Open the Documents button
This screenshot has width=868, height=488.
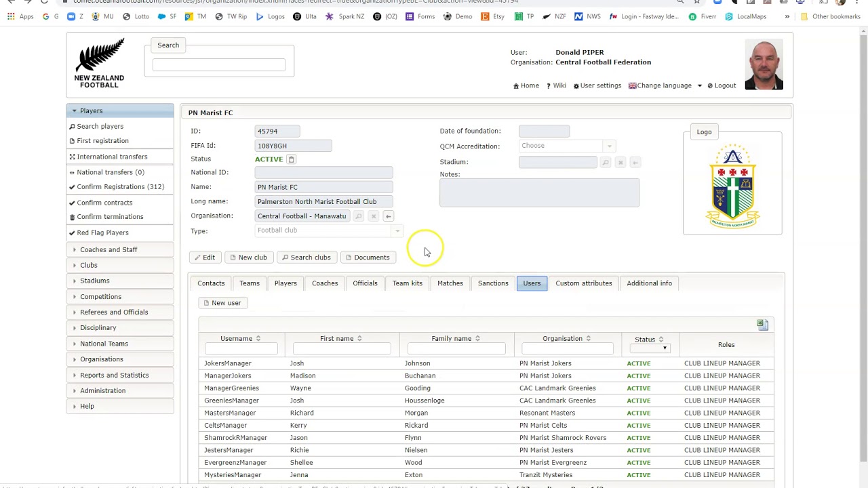[x=368, y=258]
